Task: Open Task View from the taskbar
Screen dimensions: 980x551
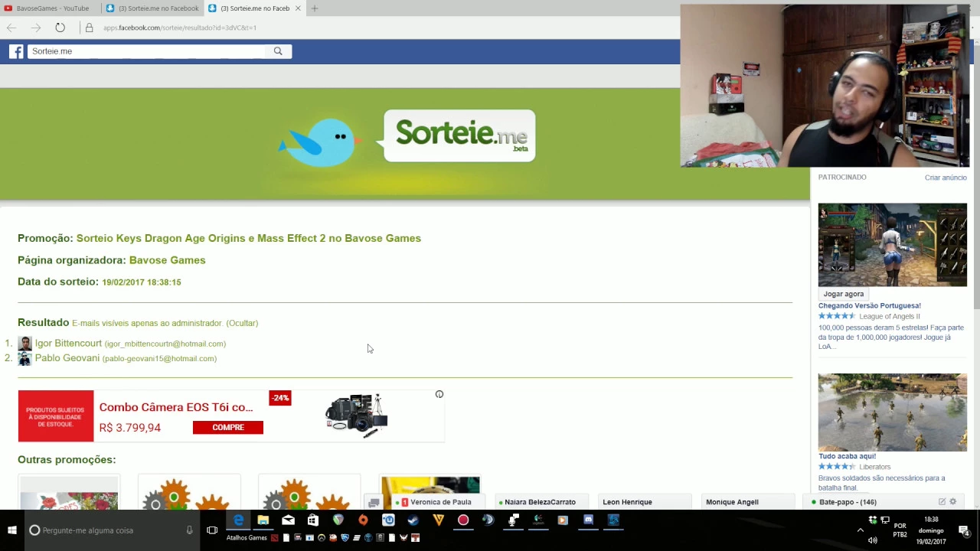Action: coord(212,530)
